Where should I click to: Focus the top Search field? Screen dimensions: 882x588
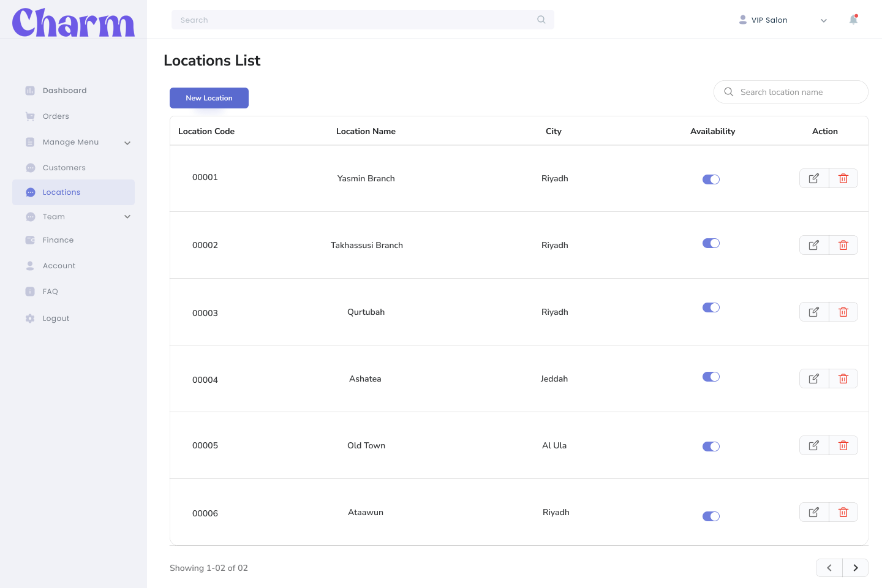tap(363, 20)
